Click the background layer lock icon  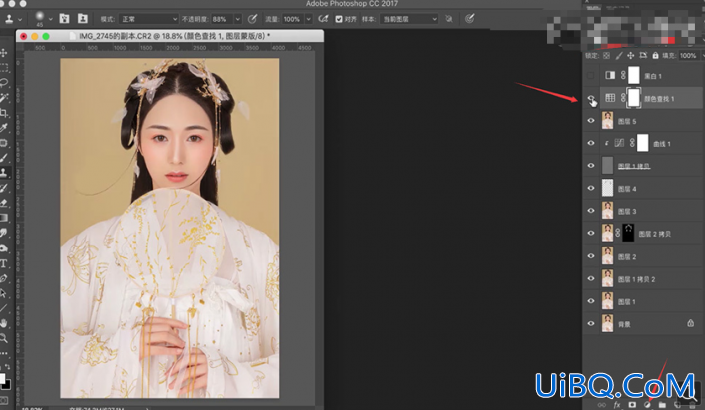(690, 323)
